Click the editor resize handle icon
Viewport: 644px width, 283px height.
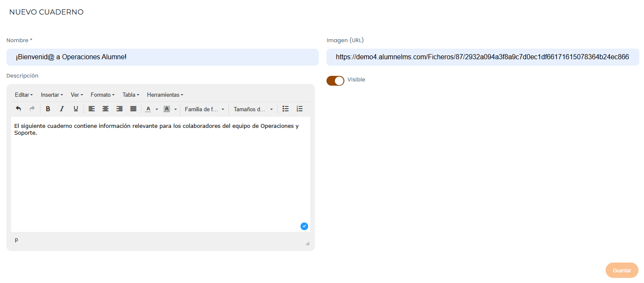(x=307, y=243)
